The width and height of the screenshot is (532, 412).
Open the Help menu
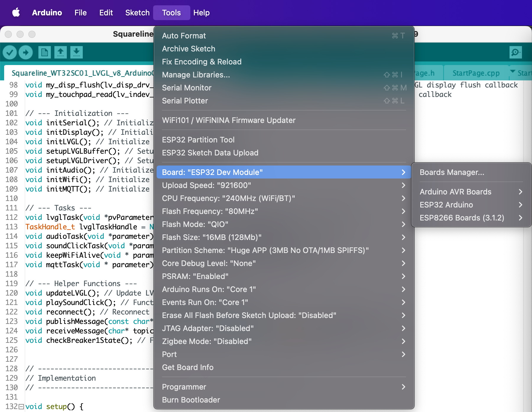pos(202,13)
